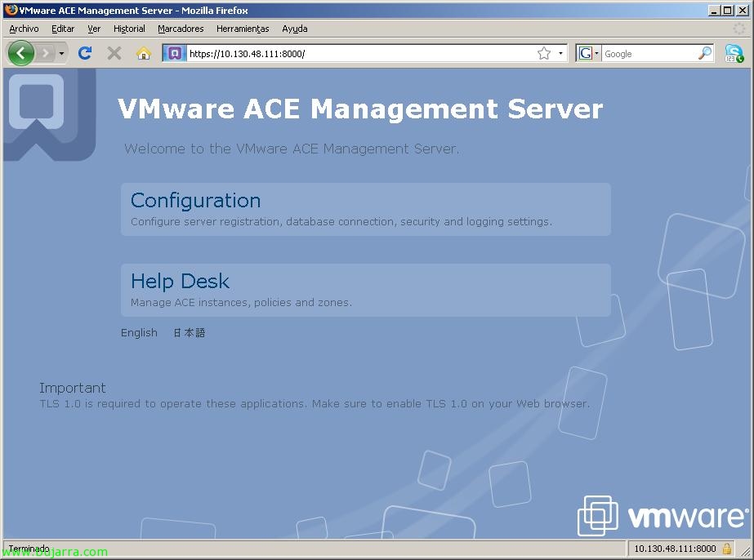The height and width of the screenshot is (560, 754).
Task: Open the Help Desk link
Action: click(x=180, y=281)
